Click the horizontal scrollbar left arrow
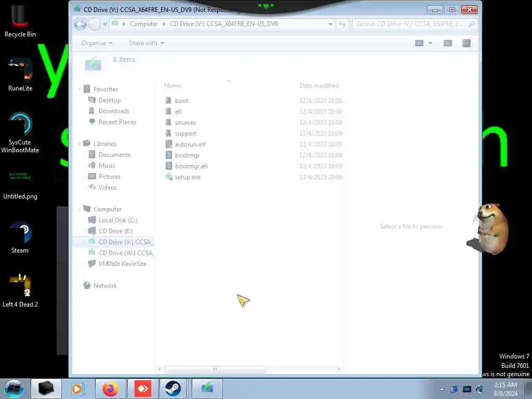Screen dimensions: 532x399 point(159,369)
